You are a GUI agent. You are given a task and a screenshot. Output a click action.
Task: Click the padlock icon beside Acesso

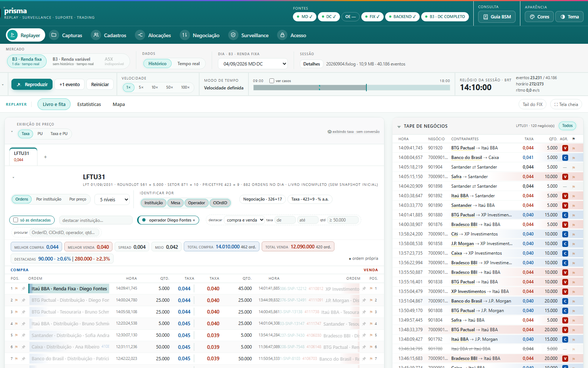point(282,35)
